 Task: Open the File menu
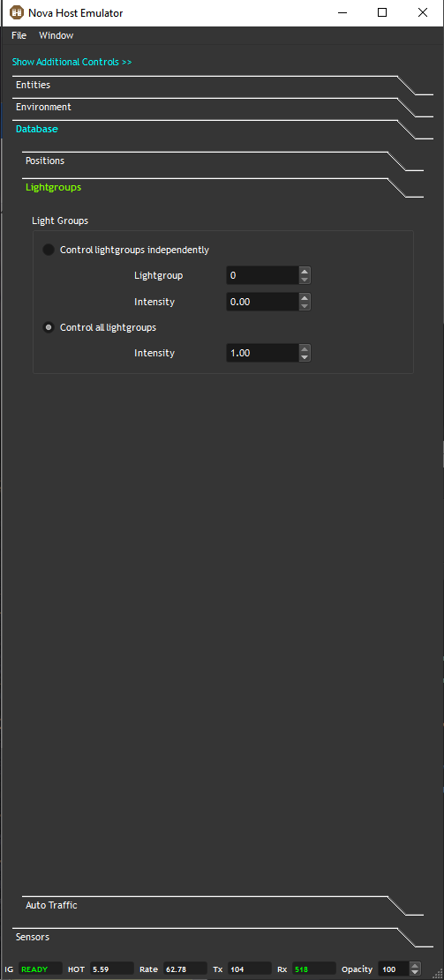coord(19,35)
